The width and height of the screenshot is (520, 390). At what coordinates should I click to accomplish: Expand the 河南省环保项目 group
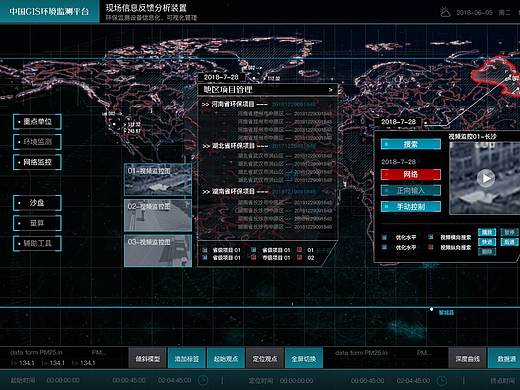coord(234,104)
